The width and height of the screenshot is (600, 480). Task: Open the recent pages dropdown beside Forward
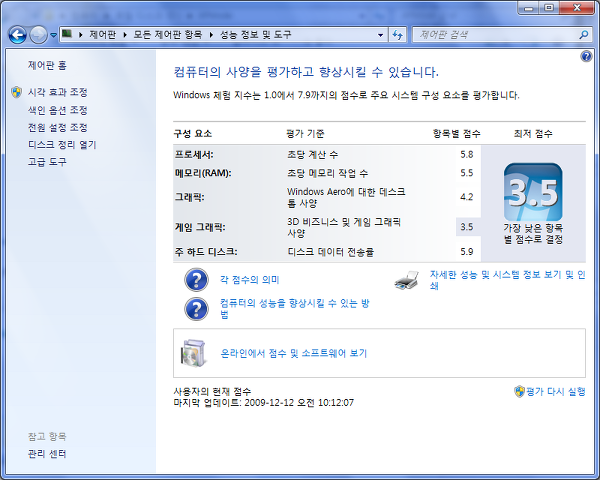click(x=54, y=35)
